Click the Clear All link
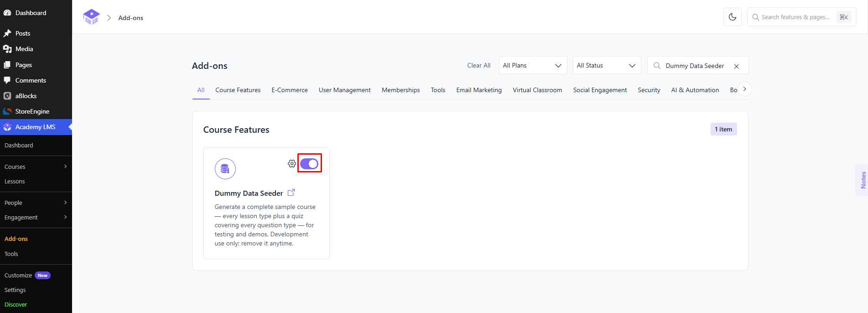This screenshot has height=313, width=868. (x=479, y=65)
